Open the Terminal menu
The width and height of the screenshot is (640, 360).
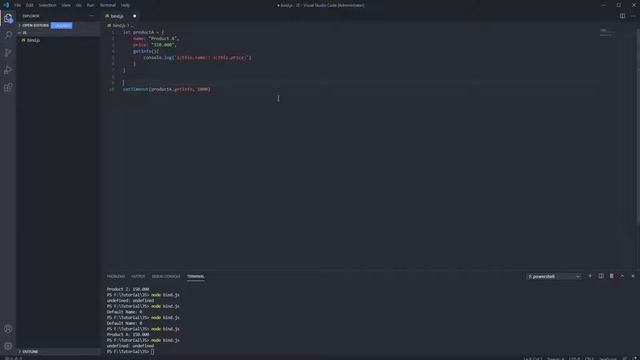[108, 5]
